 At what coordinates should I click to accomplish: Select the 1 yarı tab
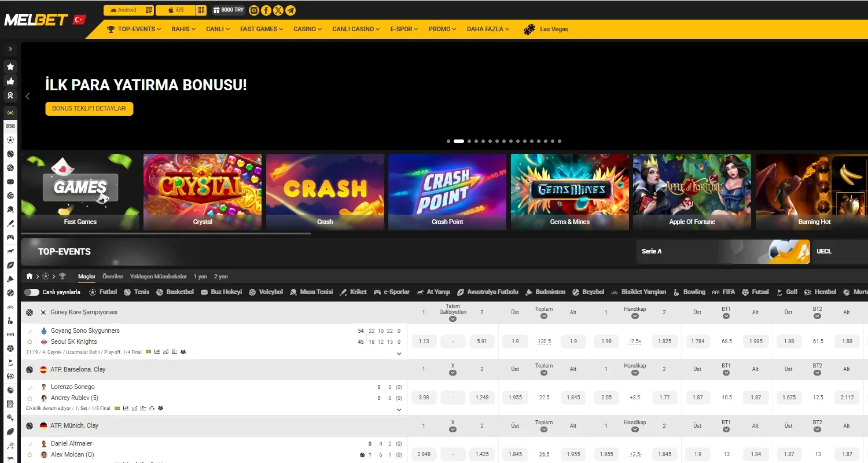pos(200,277)
